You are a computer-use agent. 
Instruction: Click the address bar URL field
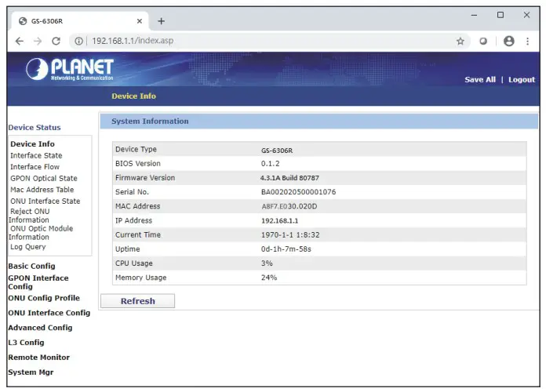tap(271, 41)
